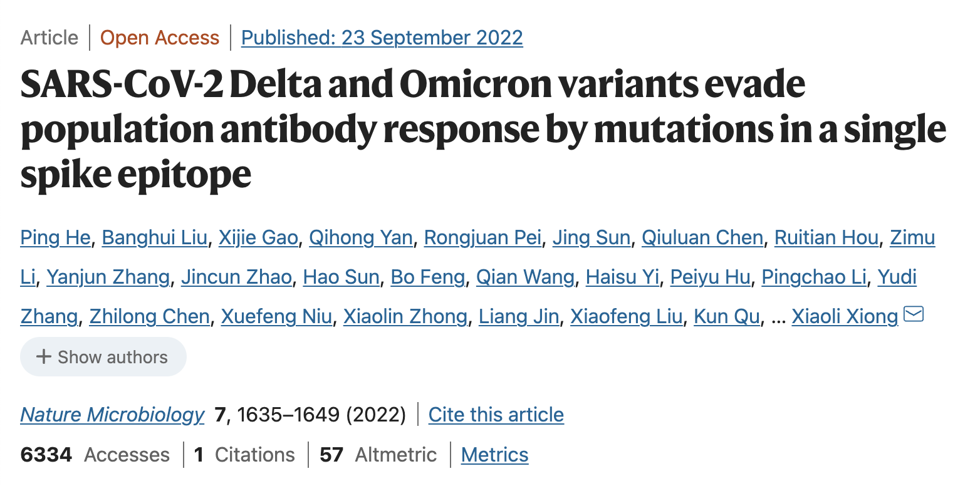Image resolution: width=980 pixels, height=486 pixels.
Task: Expand the full list with Show authors
Action: point(103,357)
